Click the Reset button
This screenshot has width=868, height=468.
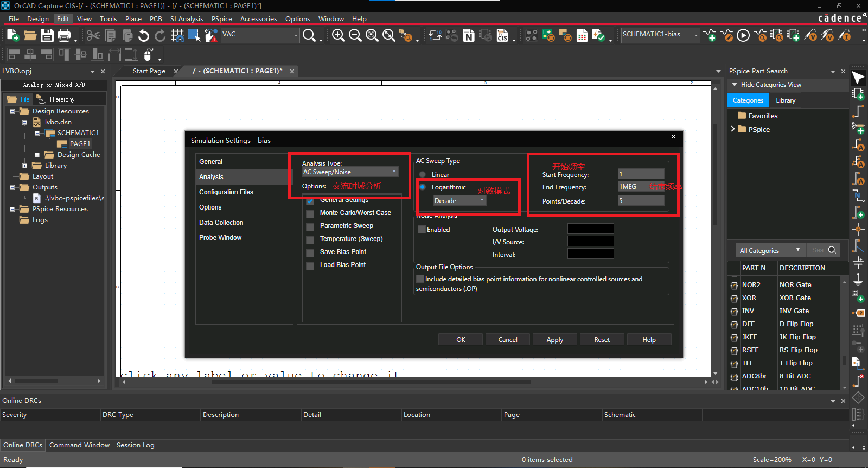point(602,340)
